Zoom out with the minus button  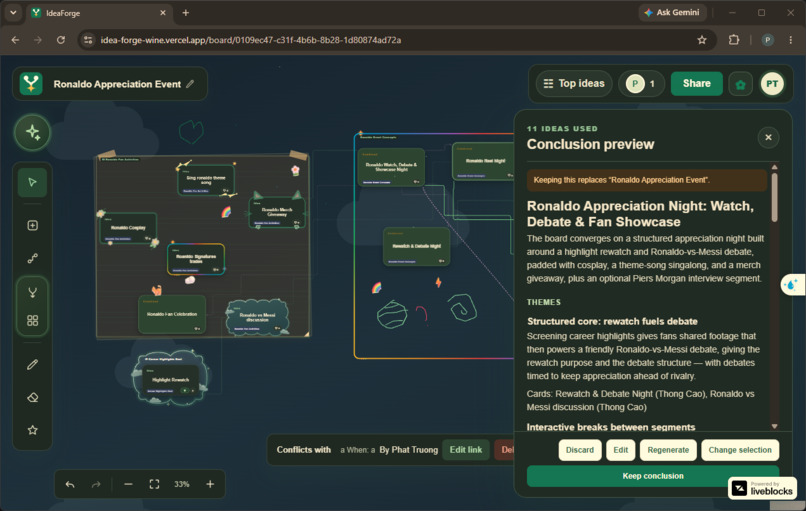coord(129,484)
